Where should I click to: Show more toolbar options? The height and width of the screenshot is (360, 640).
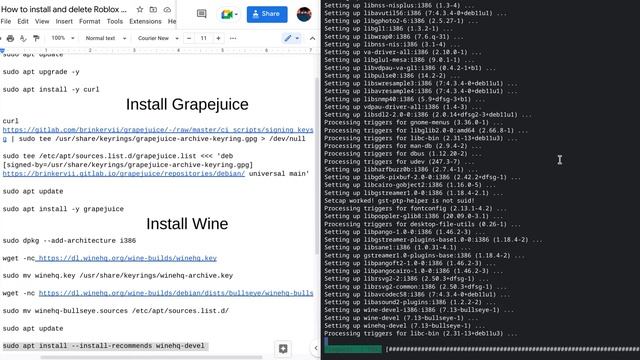tap(233, 38)
